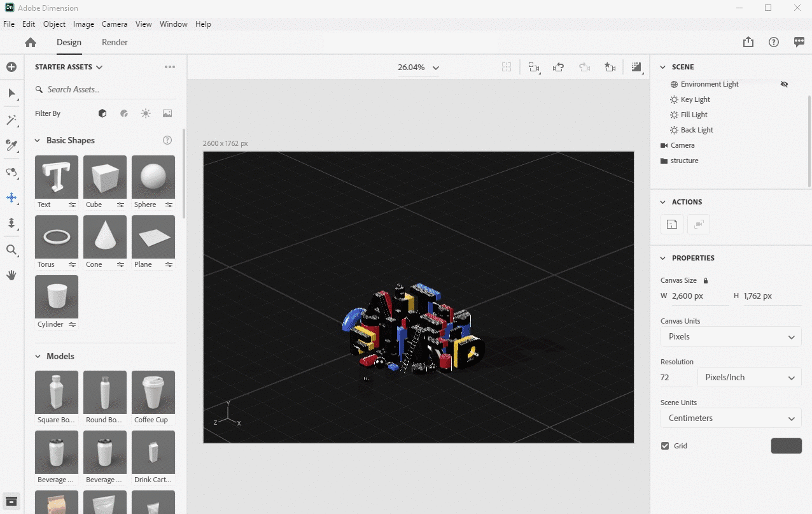Click the Basic Shapes help info icon
The height and width of the screenshot is (514, 812).
(x=167, y=140)
